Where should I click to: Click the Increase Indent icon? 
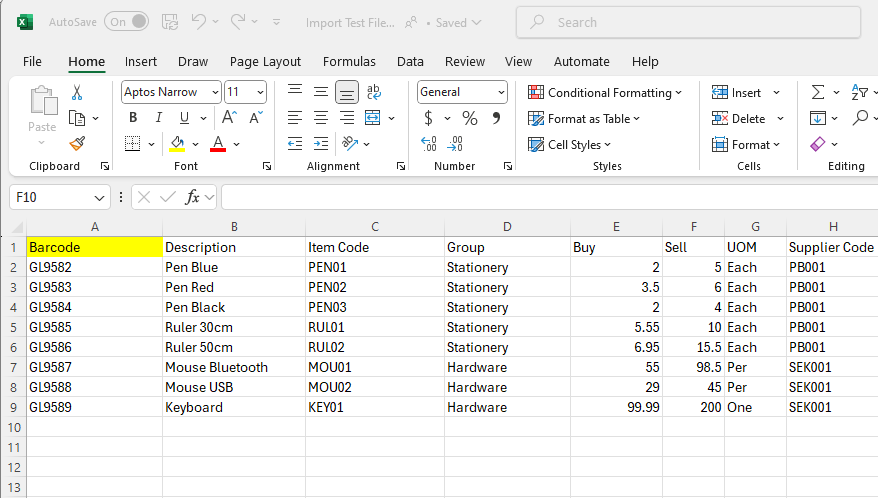[x=321, y=144]
